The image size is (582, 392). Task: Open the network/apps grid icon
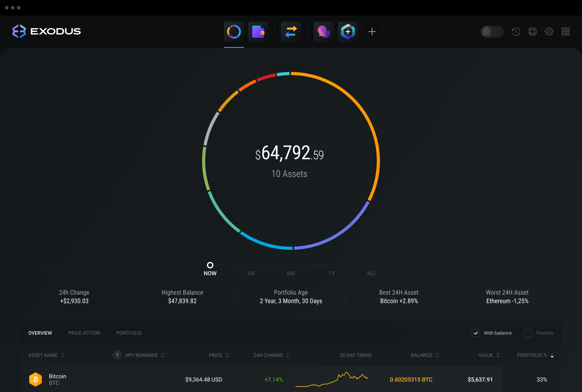(x=566, y=31)
